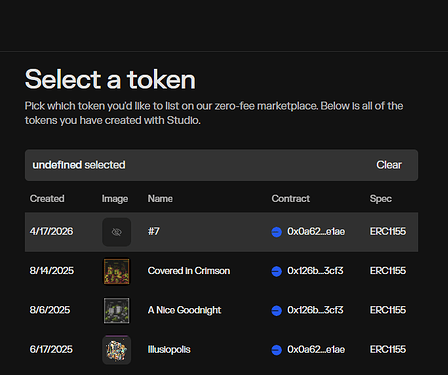Viewport: 448px width, 375px height.
Task: Click ERC1155 spec in #7 row
Action: click(388, 232)
